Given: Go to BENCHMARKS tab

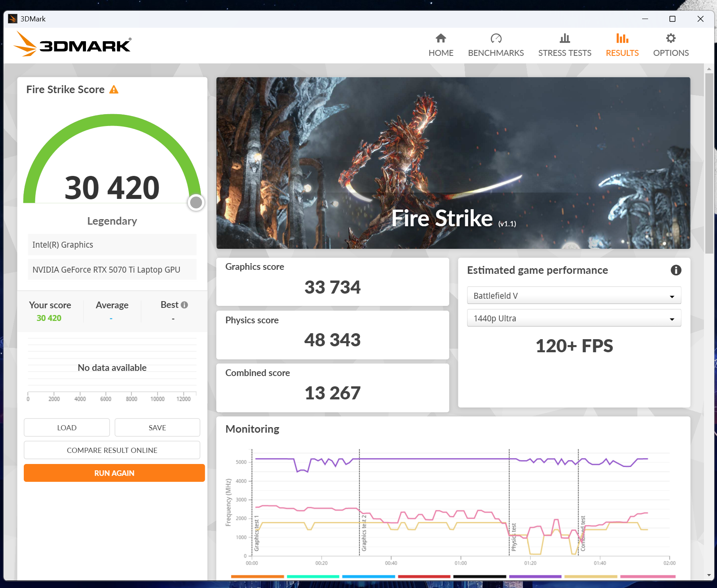Looking at the screenshot, I should point(496,44).
